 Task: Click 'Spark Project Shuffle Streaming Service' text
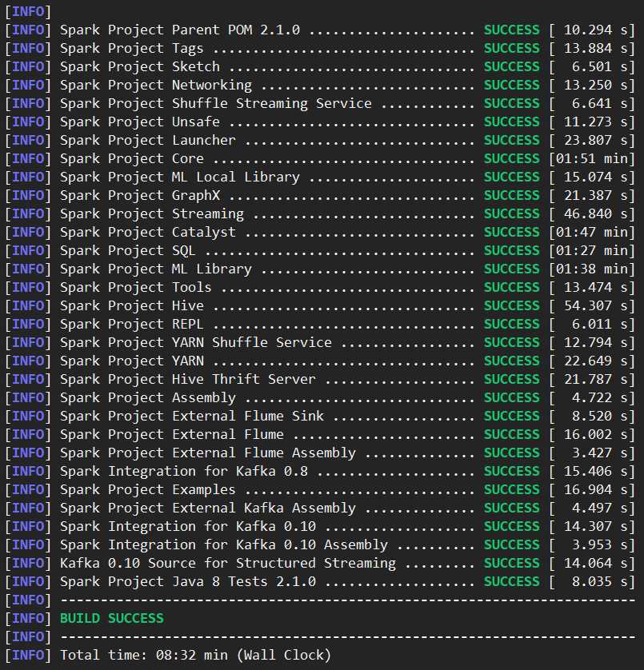[x=215, y=104]
